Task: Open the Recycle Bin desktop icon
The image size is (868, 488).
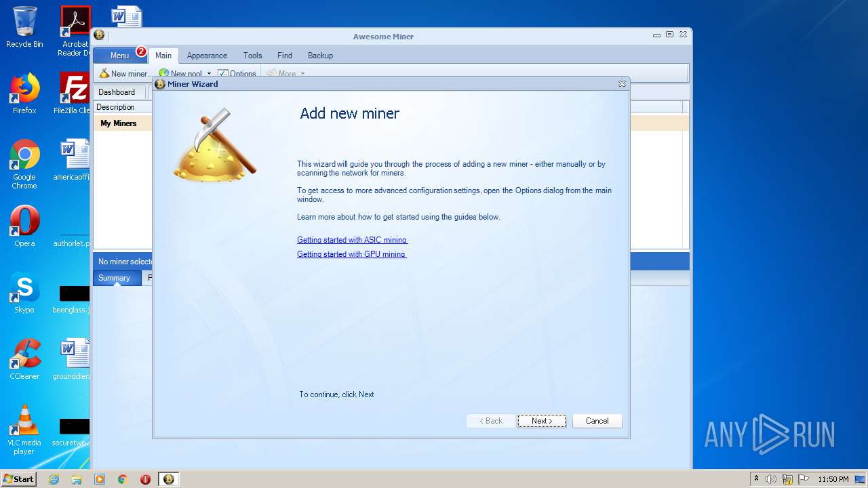Action: pos(24,27)
